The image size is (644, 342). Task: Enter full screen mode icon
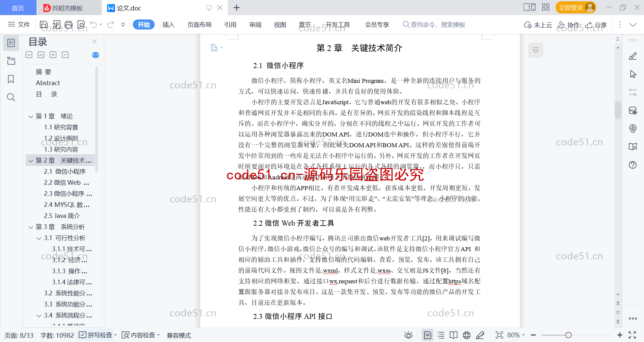(x=632, y=335)
